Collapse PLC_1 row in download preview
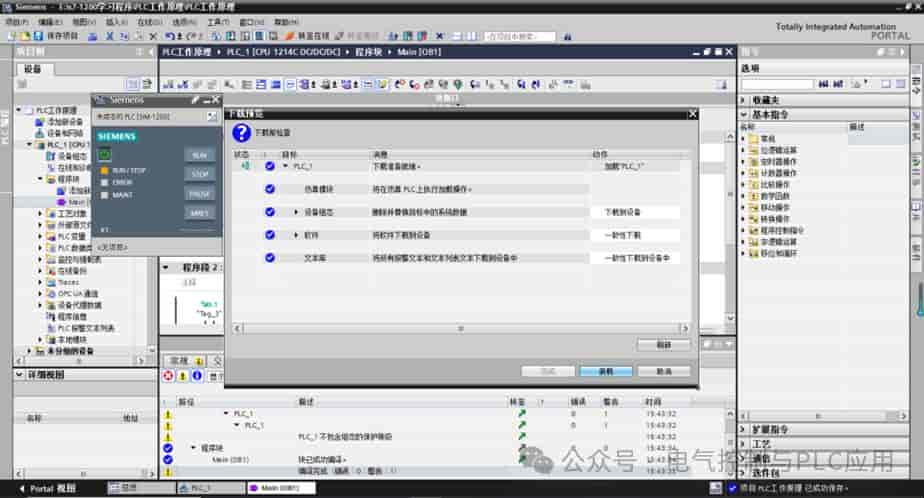This screenshot has height=498, width=924. 285,166
